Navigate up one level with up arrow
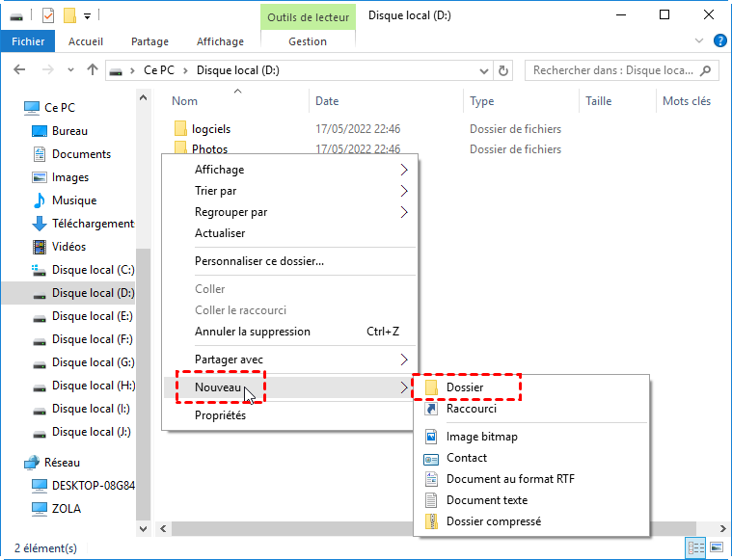This screenshot has width=732, height=560. 93,70
